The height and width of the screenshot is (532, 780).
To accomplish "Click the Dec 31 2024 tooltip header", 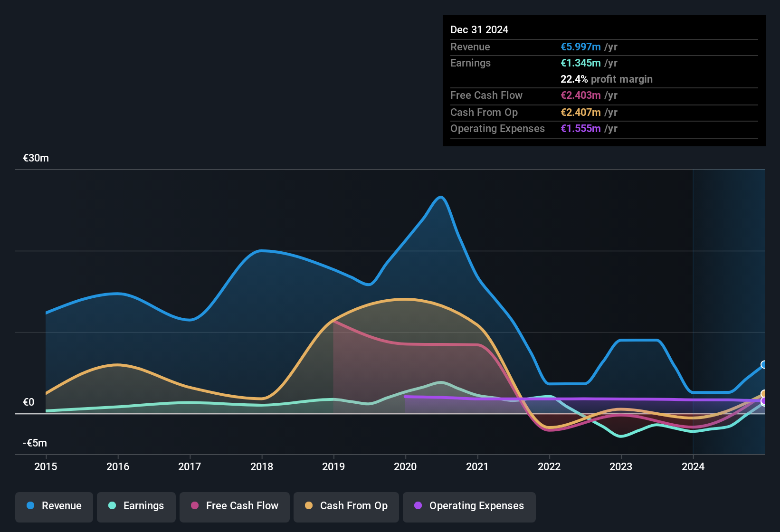I will pyautogui.click(x=479, y=29).
